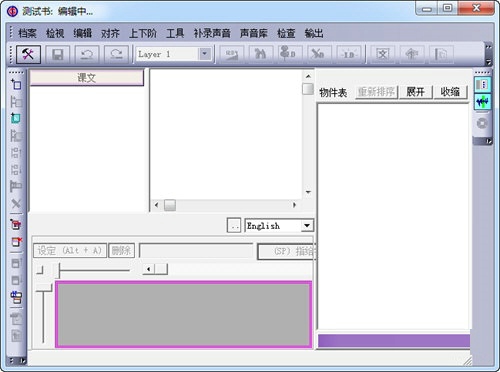Open the 编辑 menu

(x=83, y=33)
